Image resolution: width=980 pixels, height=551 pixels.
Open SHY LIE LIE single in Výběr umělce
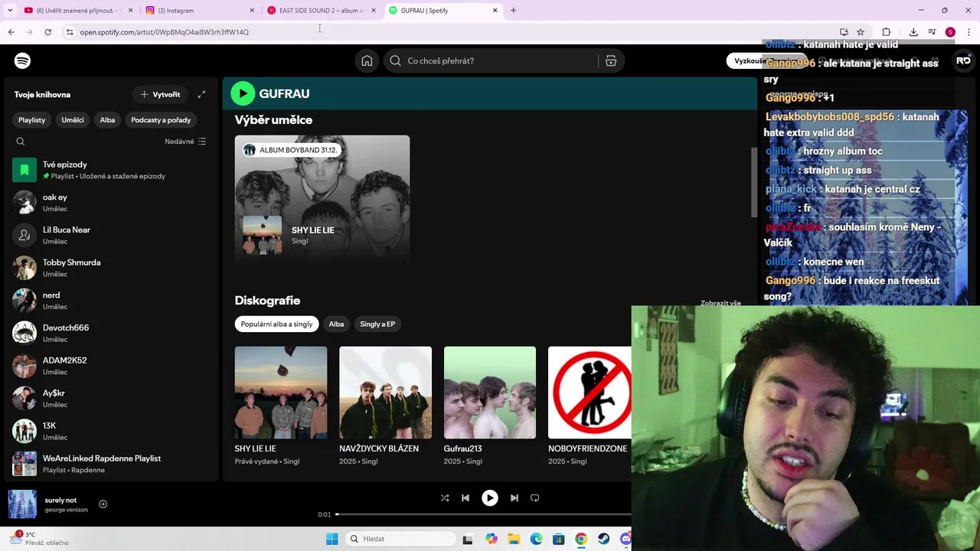coord(312,230)
